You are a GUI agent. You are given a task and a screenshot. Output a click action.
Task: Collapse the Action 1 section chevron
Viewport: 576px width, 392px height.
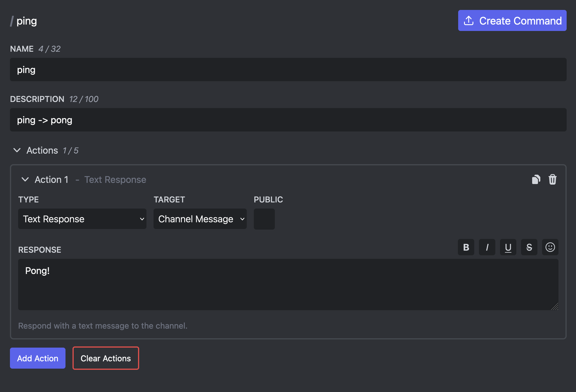[x=25, y=179]
